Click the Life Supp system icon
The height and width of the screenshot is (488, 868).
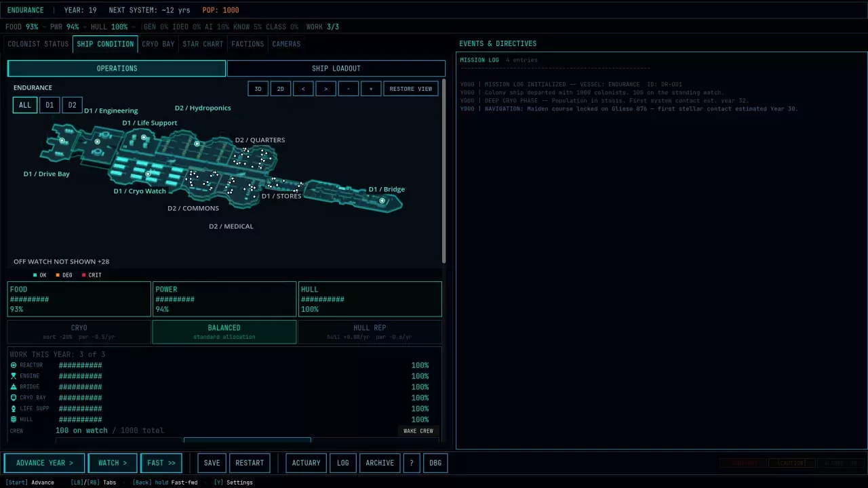[14, 409]
